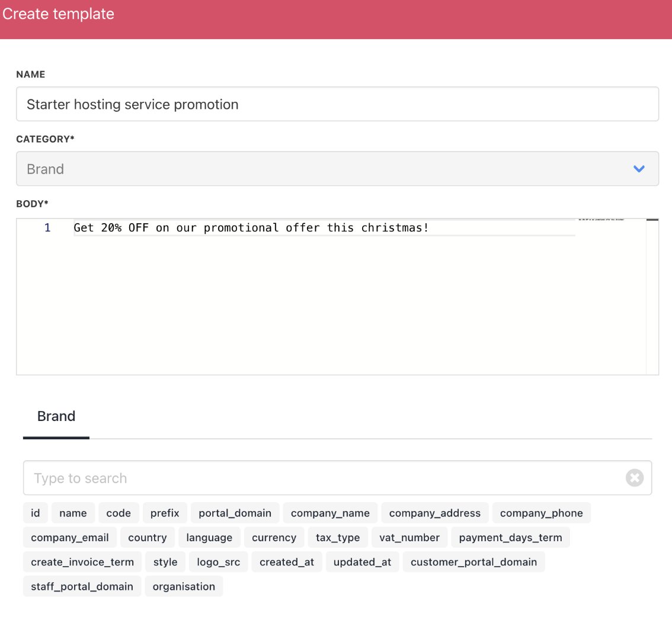The width and height of the screenshot is (672, 617).
Task: Insert the customer_portal_domain variable tag
Action: point(473,562)
